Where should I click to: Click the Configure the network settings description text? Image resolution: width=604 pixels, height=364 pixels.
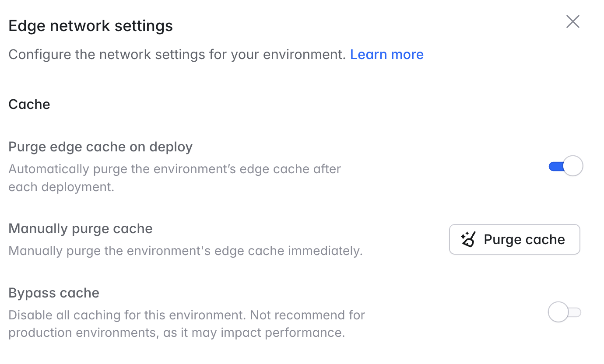coord(177,54)
